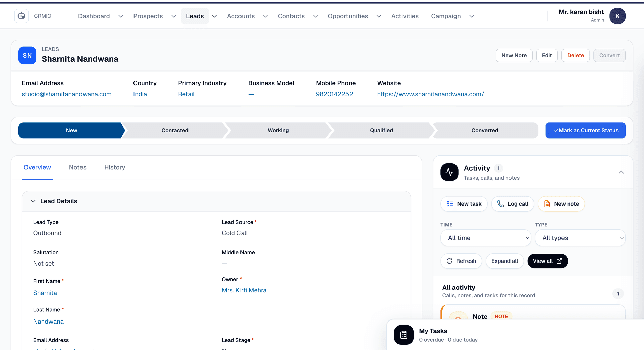This screenshot has width=644, height=350.
Task: Click the external link icon in View all
Action: (x=559, y=261)
